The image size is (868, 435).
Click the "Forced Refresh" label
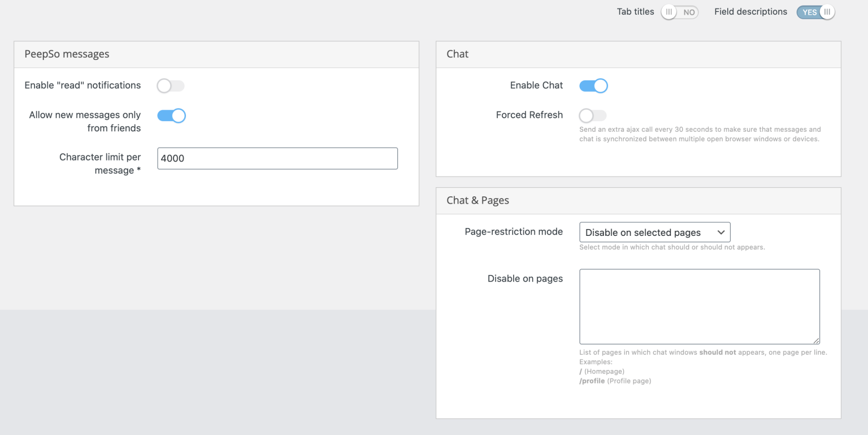530,115
